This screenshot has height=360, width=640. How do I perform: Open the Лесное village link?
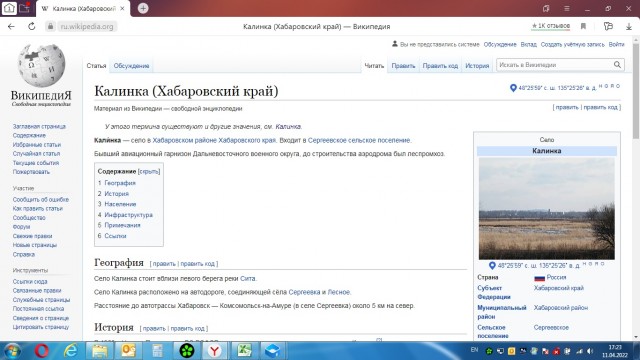click(338, 292)
